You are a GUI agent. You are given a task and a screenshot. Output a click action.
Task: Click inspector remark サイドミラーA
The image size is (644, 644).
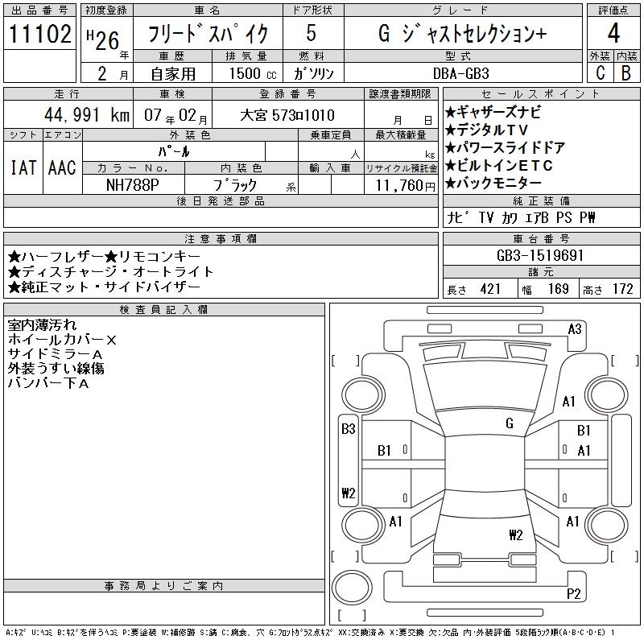[x=55, y=354]
